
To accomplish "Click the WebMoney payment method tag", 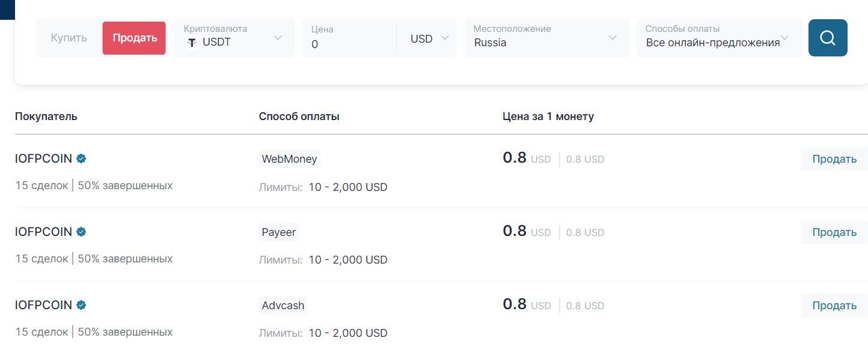I will click(289, 159).
